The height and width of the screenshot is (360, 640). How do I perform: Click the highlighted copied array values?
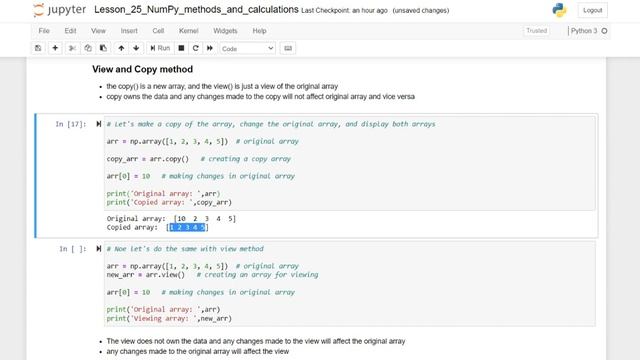[187, 227]
